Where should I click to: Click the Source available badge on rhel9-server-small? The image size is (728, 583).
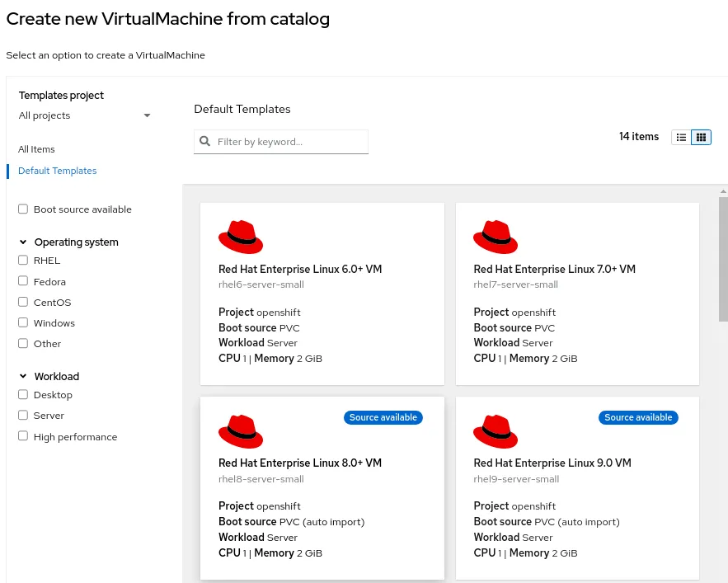pyautogui.click(x=638, y=417)
